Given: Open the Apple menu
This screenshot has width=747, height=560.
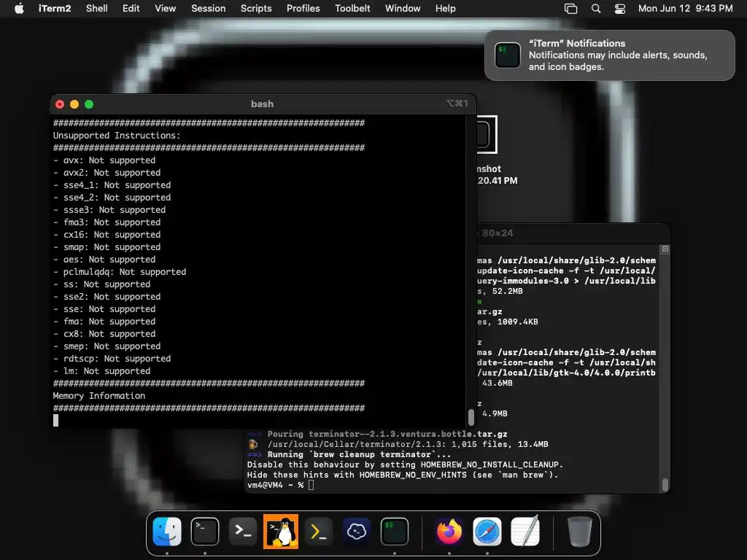Looking at the screenshot, I should [19, 9].
